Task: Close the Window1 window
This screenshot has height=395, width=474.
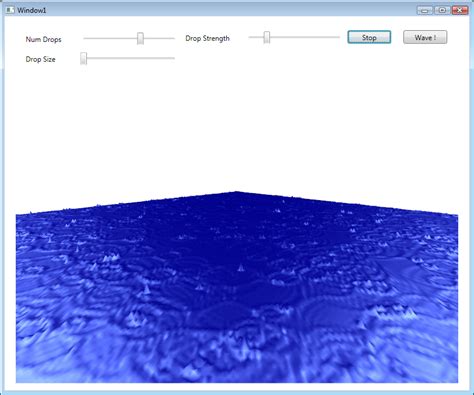Action: 460,10
